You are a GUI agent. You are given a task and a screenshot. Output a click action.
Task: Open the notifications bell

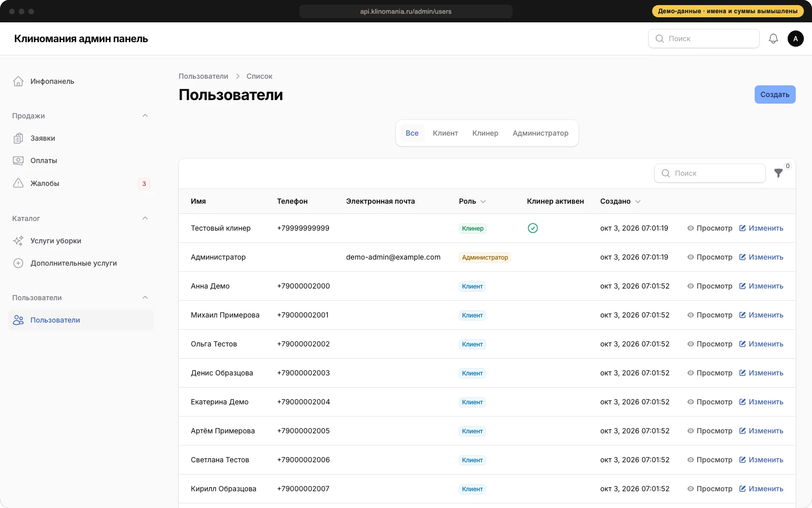coord(773,39)
